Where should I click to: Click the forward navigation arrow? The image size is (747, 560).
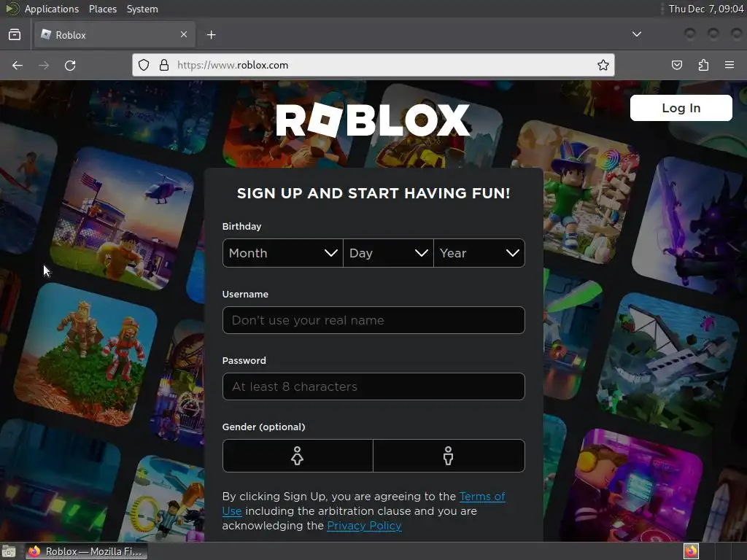(44, 65)
